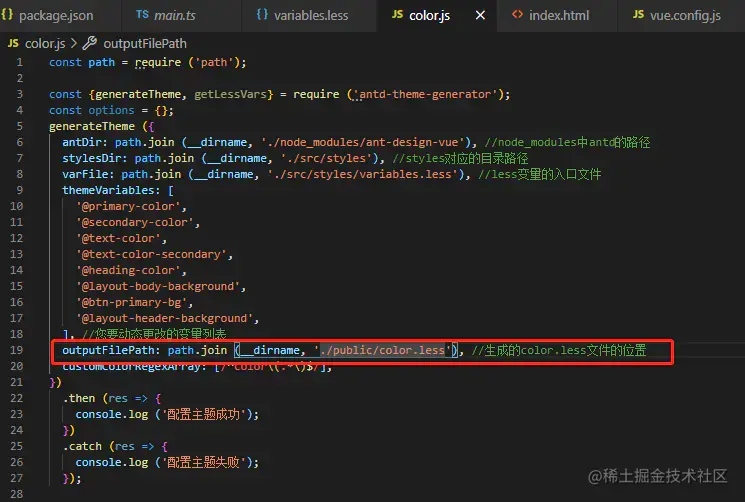Click line number 9 in the gutter
The width and height of the screenshot is (745, 502).
[19, 190]
